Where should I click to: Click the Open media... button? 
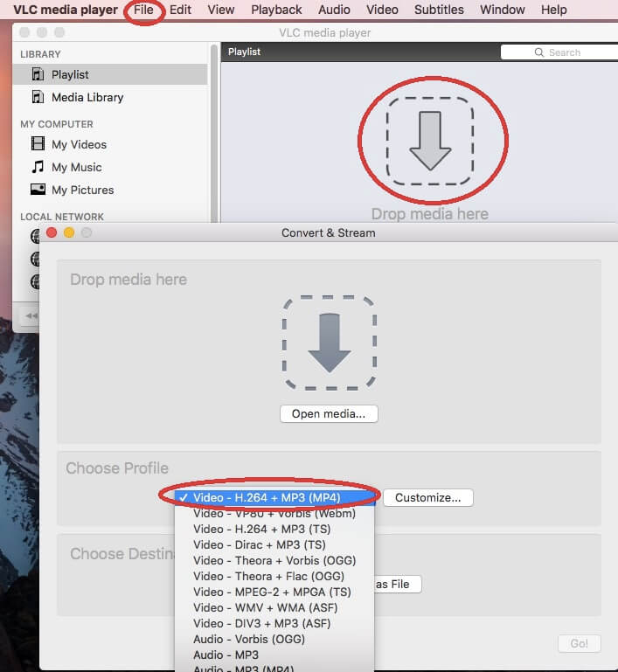click(329, 413)
